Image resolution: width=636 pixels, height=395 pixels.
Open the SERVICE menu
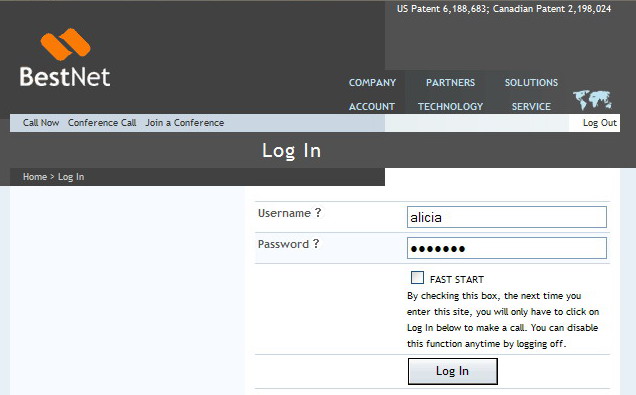pyautogui.click(x=531, y=107)
